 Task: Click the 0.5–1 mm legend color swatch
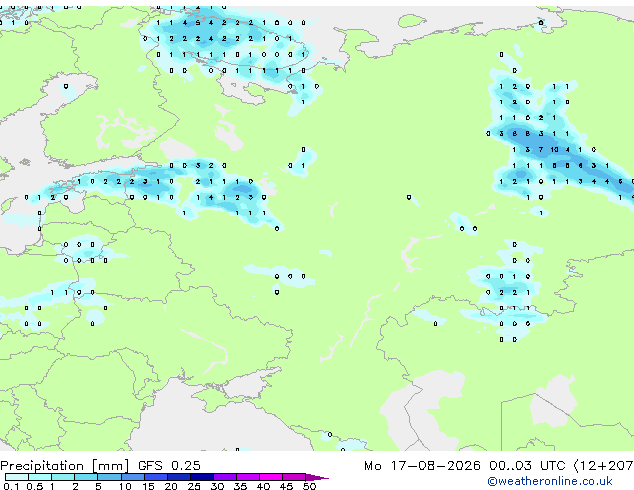coord(40,477)
